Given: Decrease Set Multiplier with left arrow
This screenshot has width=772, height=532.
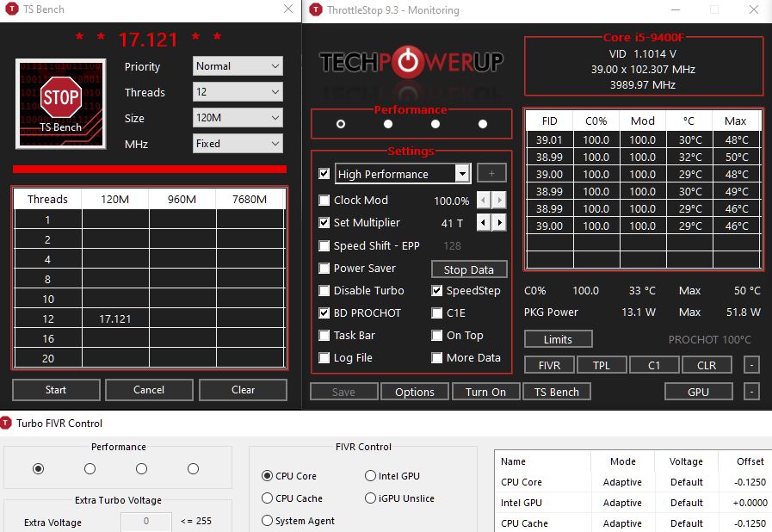Looking at the screenshot, I should 484,223.
